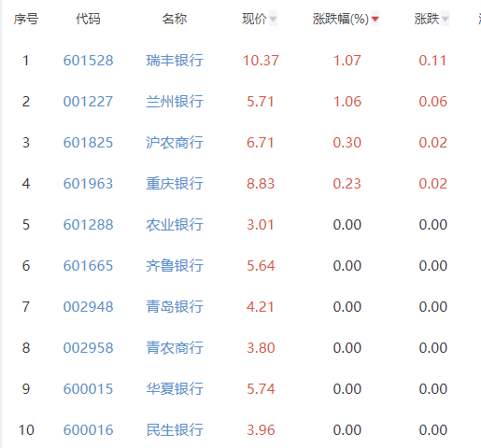Open 齐鲁银行 stock page
This screenshot has height=448, width=481.
click(x=175, y=266)
